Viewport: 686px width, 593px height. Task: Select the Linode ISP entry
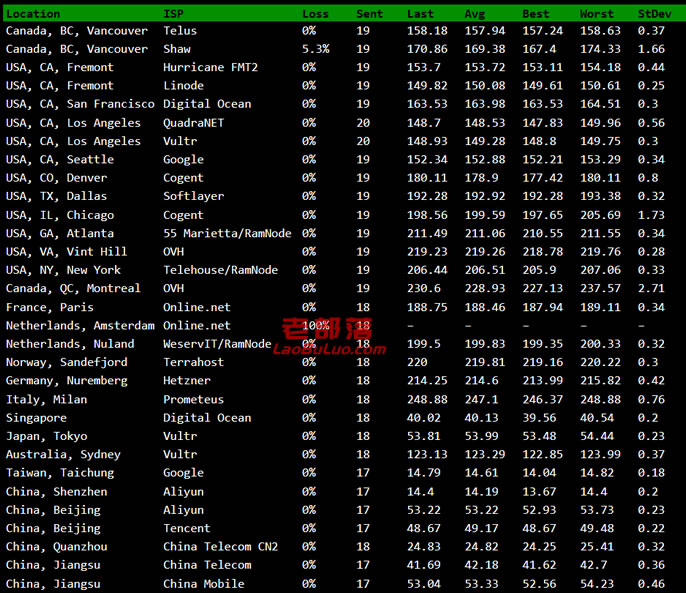click(183, 86)
